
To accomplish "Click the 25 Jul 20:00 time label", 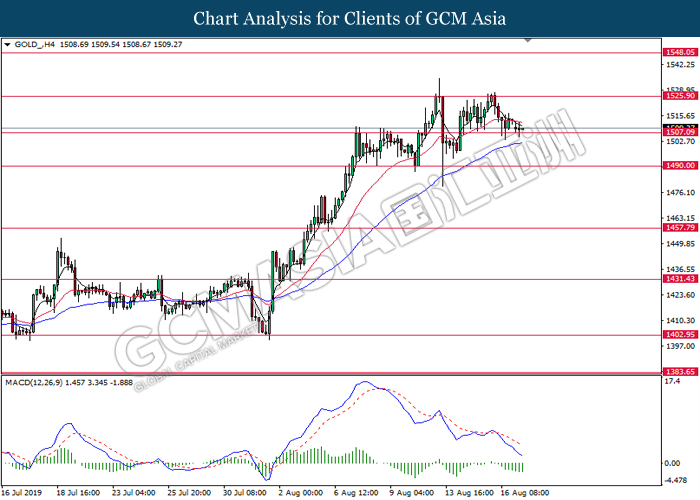I will coord(189,493).
